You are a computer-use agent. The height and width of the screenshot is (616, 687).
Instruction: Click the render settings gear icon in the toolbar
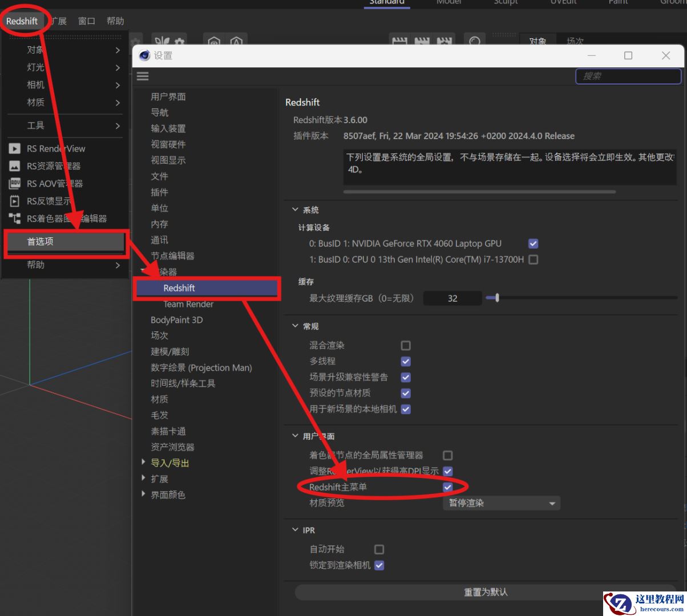[x=178, y=42]
